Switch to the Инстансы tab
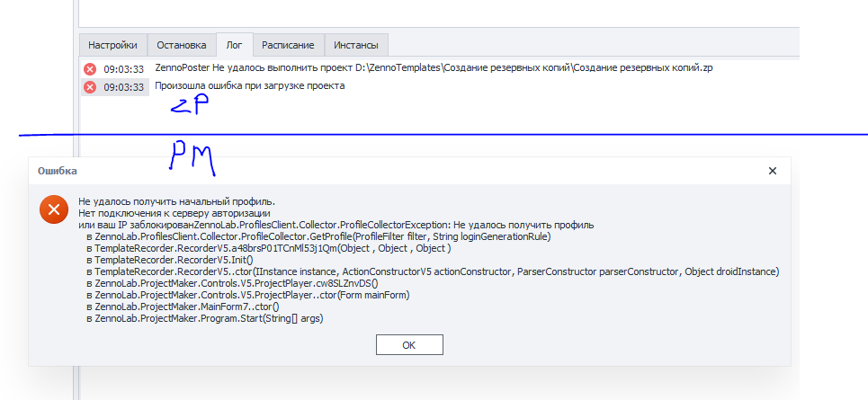This screenshot has width=868, height=400. pyautogui.click(x=355, y=45)
